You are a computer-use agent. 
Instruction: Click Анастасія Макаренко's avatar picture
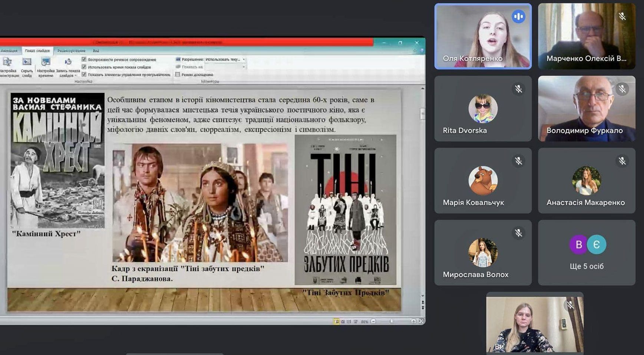click(587, 181)
